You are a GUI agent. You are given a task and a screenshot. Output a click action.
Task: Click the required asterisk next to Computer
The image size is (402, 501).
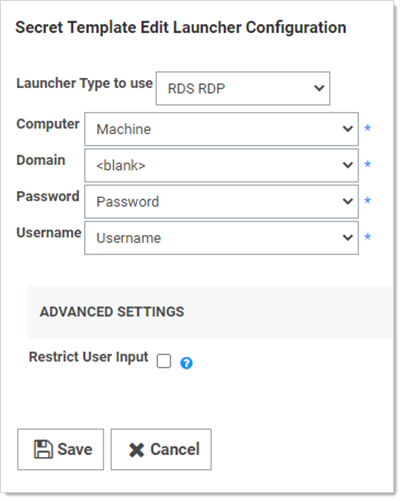click(x=368, y=128)
